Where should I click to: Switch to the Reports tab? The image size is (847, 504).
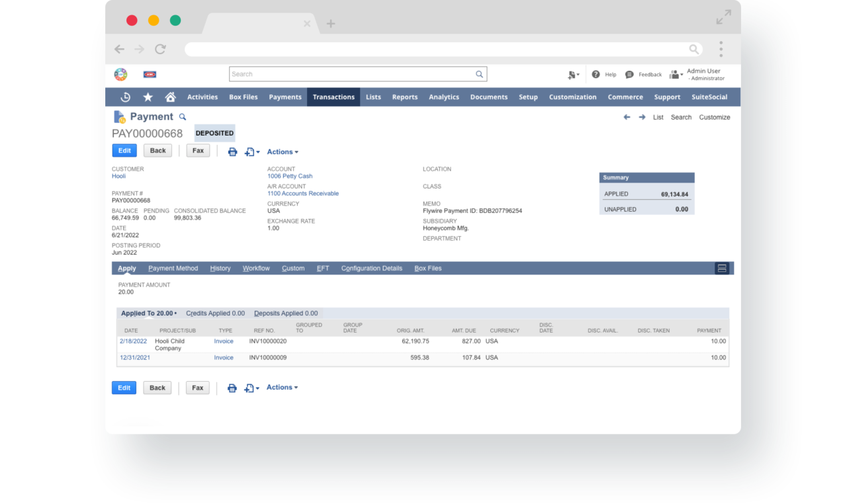tap(404, 97)
